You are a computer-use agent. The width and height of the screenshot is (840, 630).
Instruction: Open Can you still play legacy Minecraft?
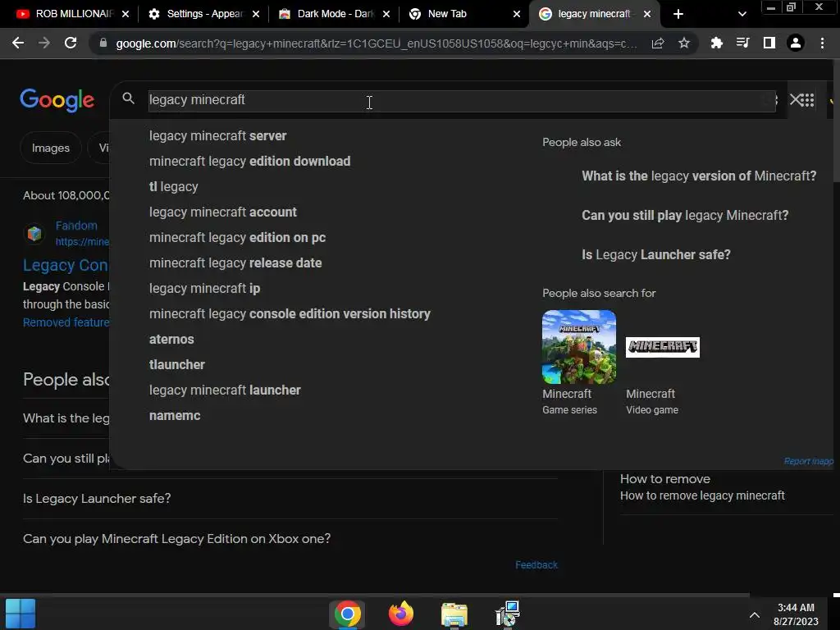[x=685, y=216]
